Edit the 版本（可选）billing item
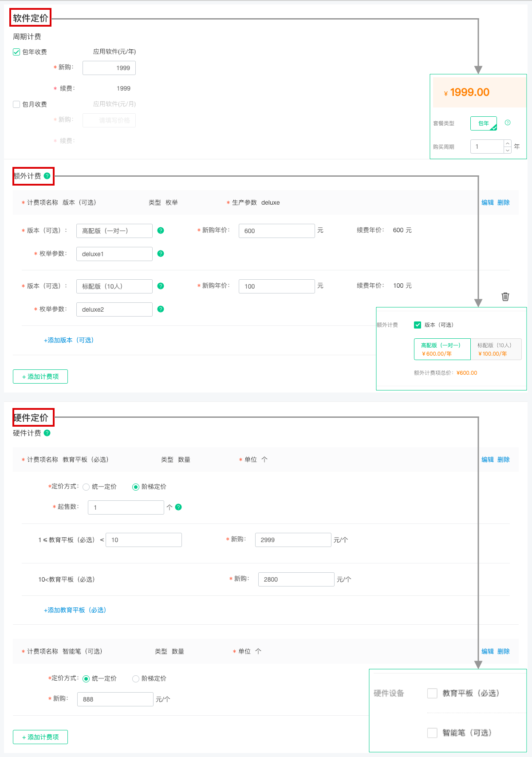 coord(488,202)
